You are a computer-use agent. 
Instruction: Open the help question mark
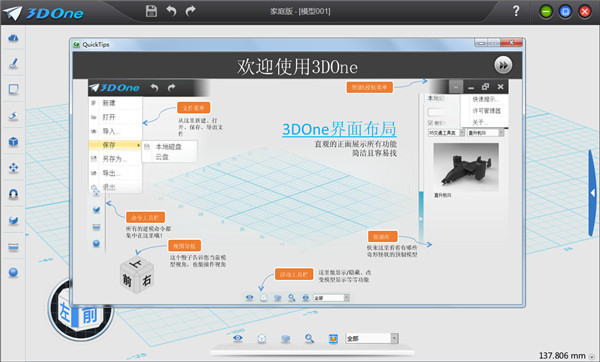[x=516, y=11]
